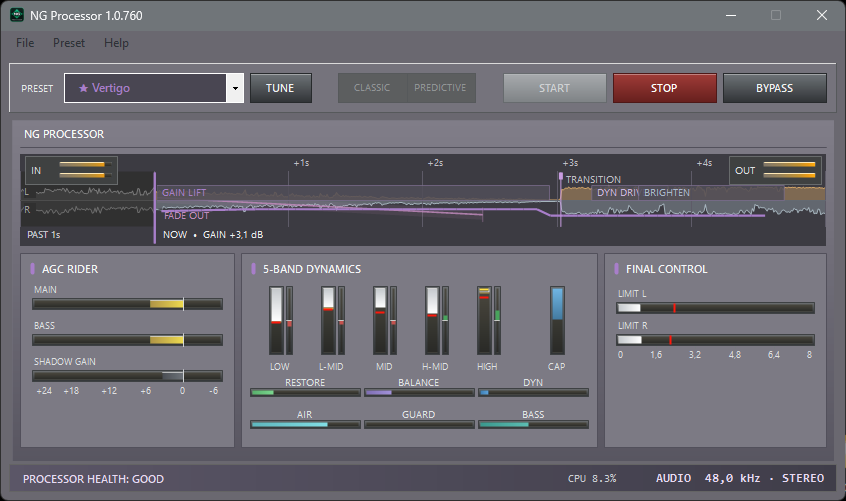The height and width of the screenshot is (501, 846).
Task: Open the Preset menu
Action: pos(69,43)
